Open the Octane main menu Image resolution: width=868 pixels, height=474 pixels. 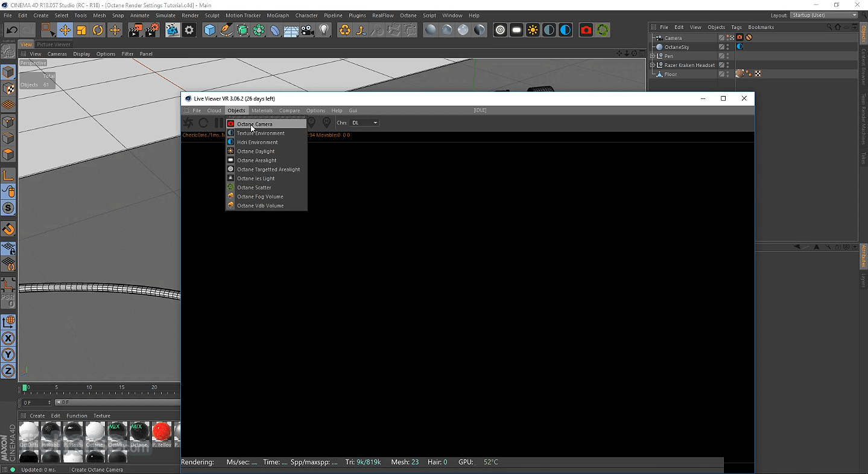pyautogui.click(x=408, y=15)
